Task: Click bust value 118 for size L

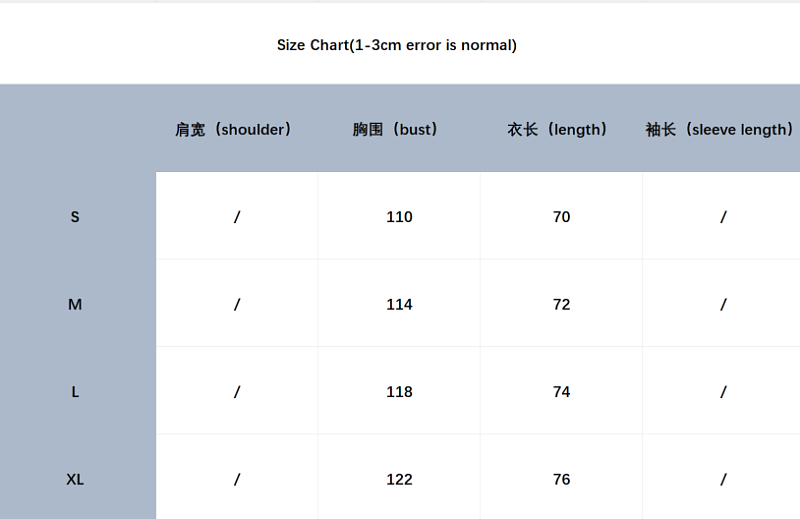Action: (399, 392)
